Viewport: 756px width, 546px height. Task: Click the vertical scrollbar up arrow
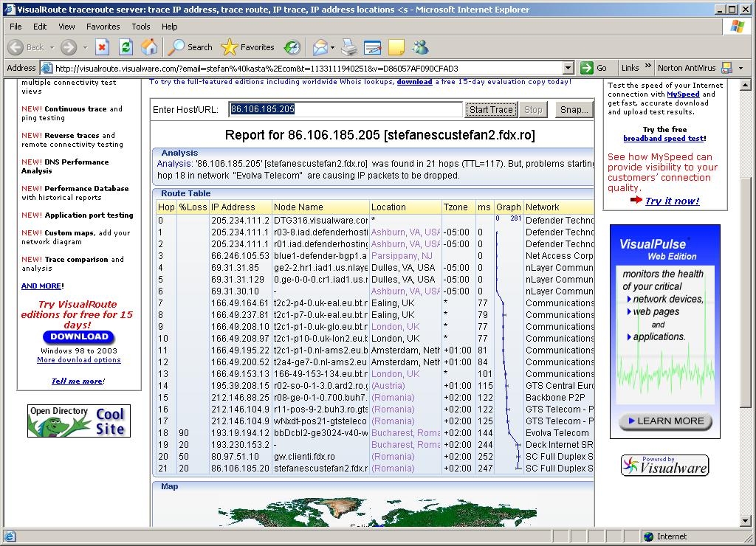[x=746, y=86]
